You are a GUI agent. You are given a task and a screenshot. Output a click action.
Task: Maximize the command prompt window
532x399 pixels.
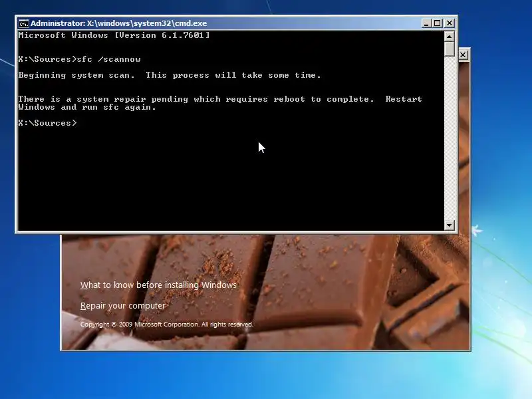click(x=438, y=23)
